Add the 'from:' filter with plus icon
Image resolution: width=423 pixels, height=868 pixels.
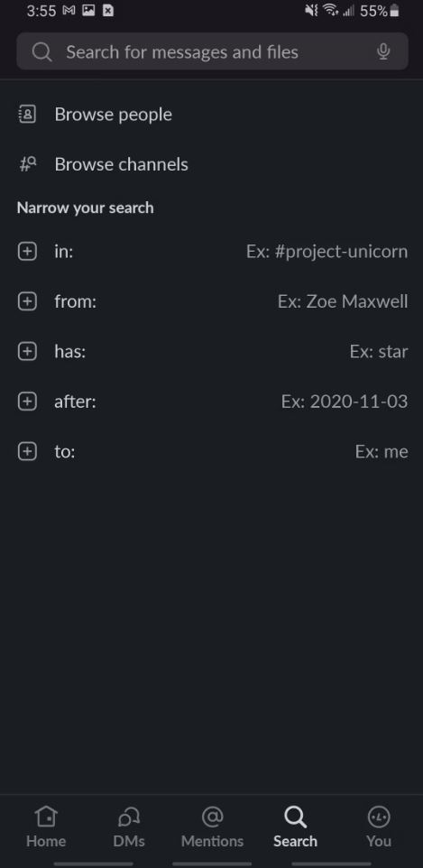pos(27,301)
